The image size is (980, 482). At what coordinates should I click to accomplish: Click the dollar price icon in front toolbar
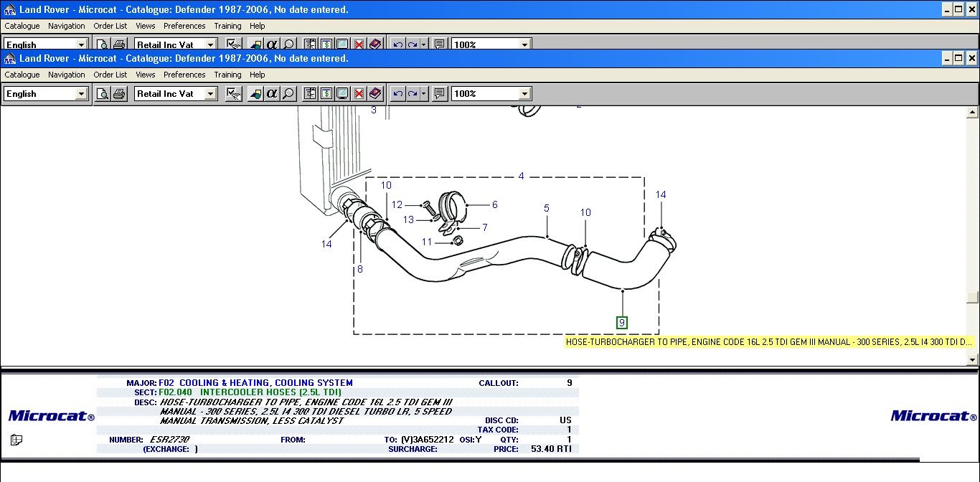tap(326, 94)
